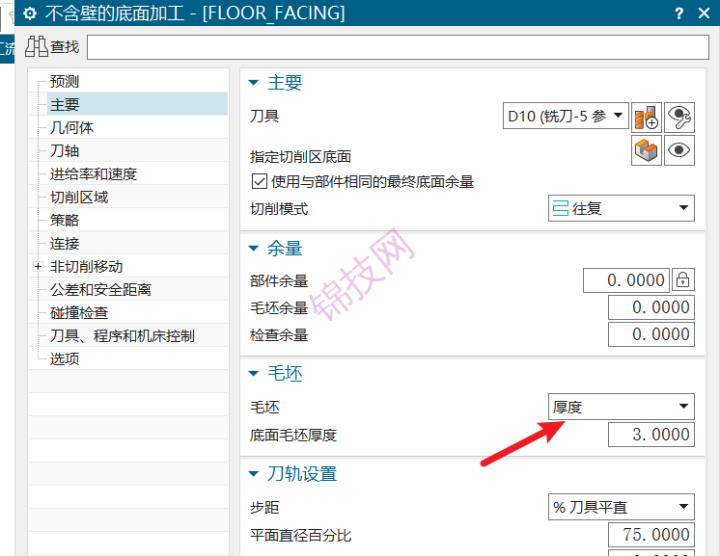The image size is (720, 556).
Task: Click the 检查余量 value field
Action: (x=651, y=334)
